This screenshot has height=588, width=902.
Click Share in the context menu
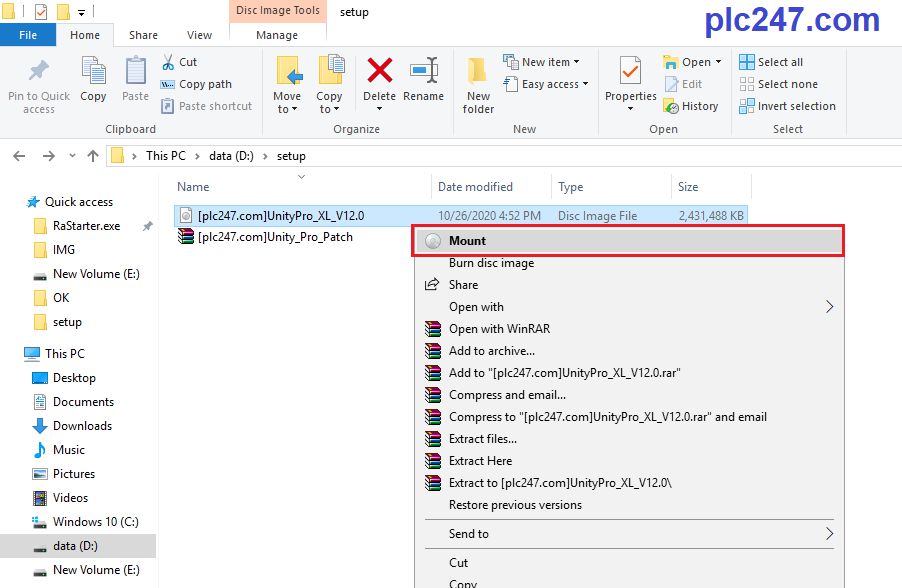[x=628, y=285]
